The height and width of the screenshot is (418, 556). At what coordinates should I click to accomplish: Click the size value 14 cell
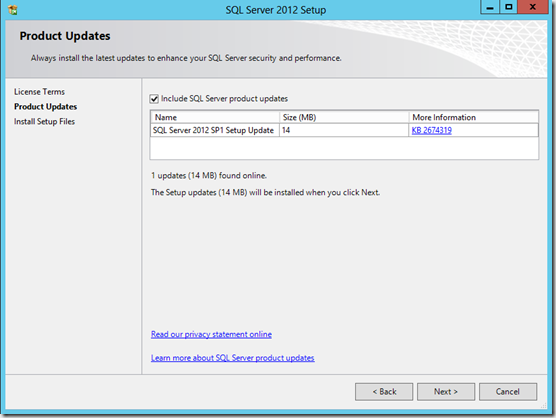click(x=344, y=130)
